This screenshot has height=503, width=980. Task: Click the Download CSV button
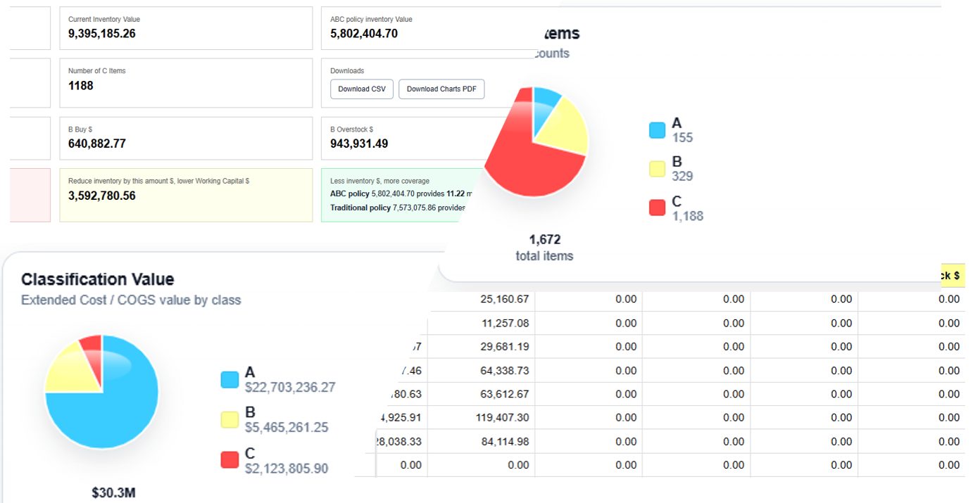362,89
